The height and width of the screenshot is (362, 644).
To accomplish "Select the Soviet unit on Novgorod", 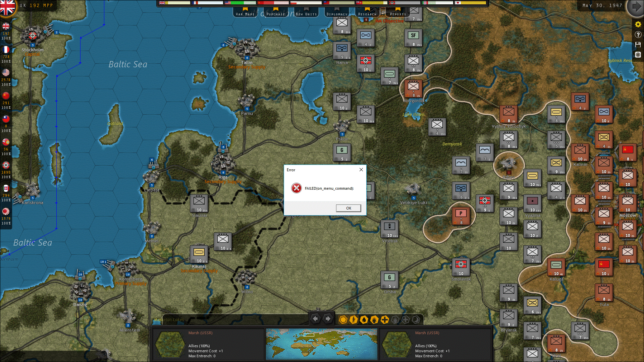I will (x=413, y=89).
